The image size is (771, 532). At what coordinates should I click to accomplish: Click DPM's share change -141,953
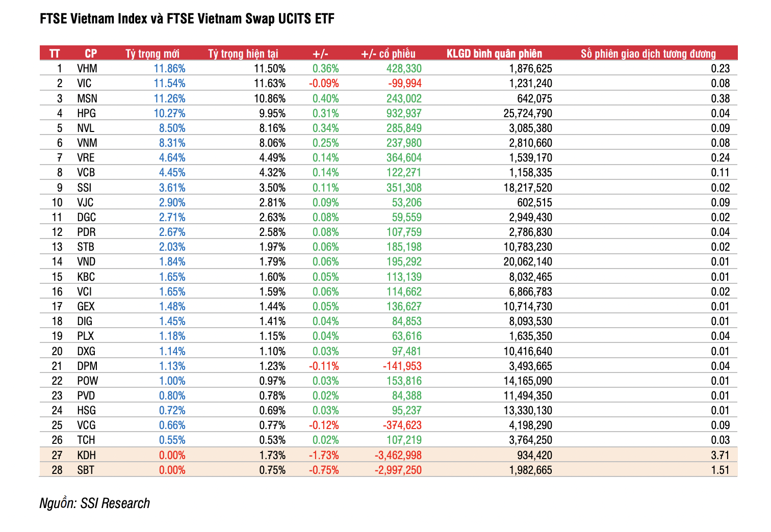pos(402,366)
